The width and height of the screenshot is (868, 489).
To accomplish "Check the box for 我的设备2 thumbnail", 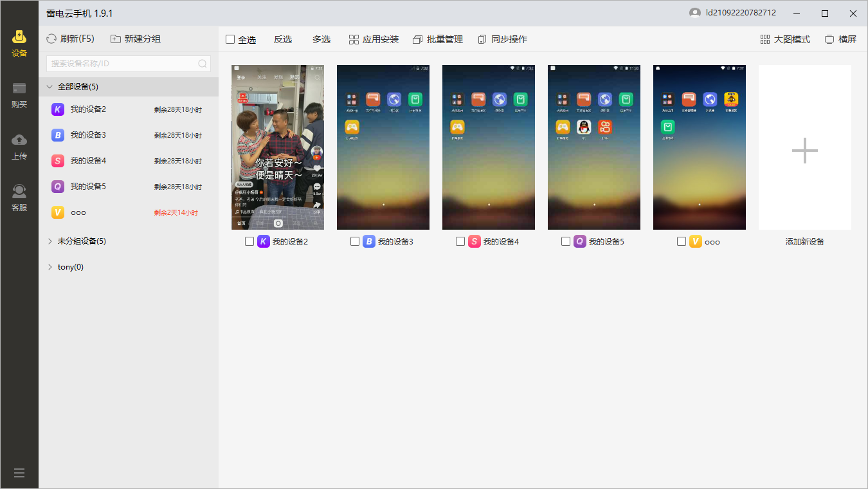I will point(249,241).
